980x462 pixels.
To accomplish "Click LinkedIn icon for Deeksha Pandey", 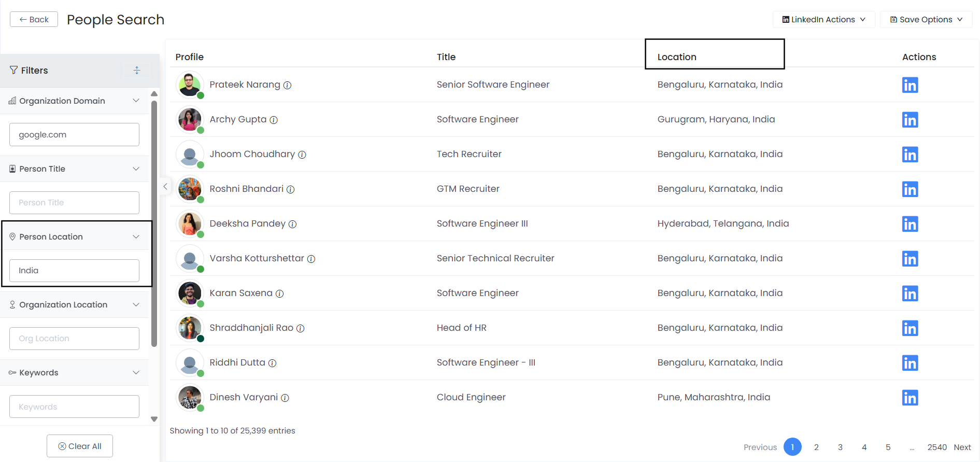I will (x=910, y=224).
